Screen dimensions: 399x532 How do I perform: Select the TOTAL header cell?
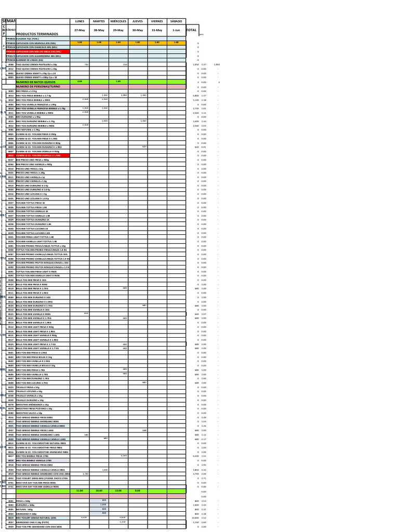(192, 30)
